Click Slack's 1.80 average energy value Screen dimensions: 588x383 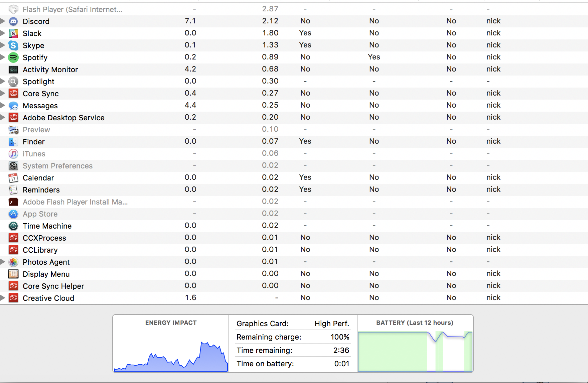click(x=270, y=33)
